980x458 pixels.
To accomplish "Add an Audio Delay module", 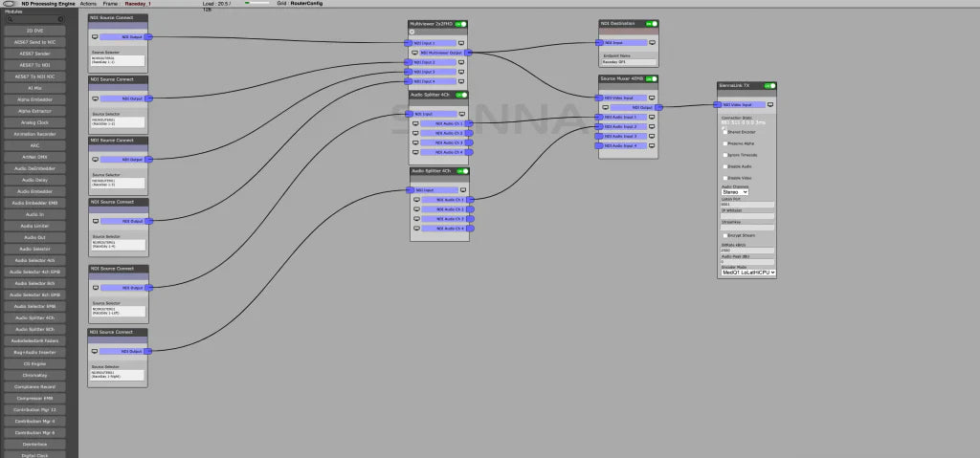I will (34, 180).
